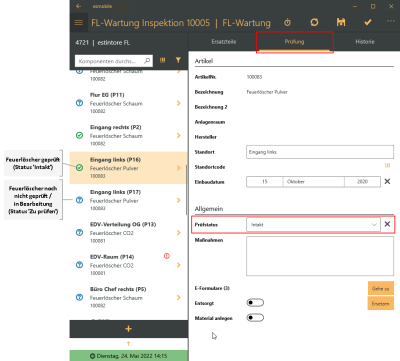Expand EDV-Raum (P14) chevron
This screenshot has height=361, width=400.
179,265
